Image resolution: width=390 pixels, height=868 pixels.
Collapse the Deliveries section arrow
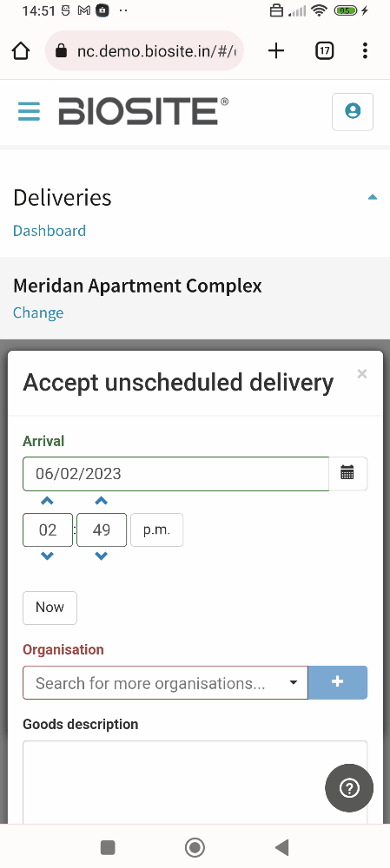pos(373,196)
